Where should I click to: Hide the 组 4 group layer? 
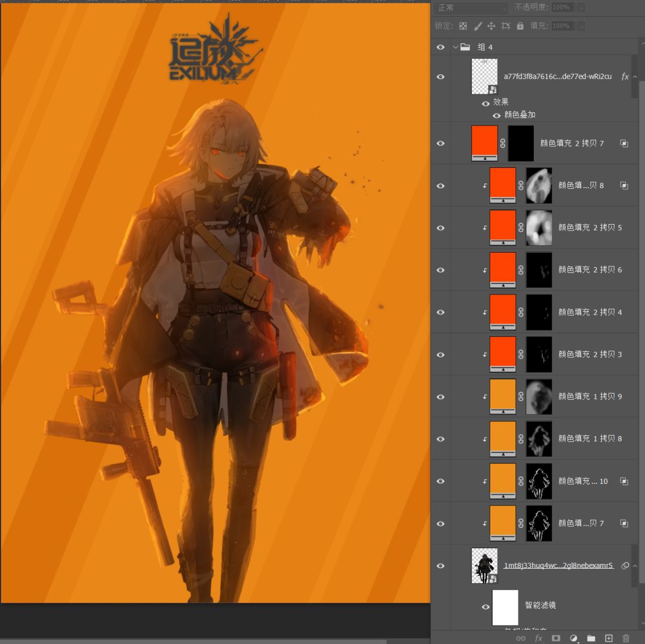[x=441, y=47]
